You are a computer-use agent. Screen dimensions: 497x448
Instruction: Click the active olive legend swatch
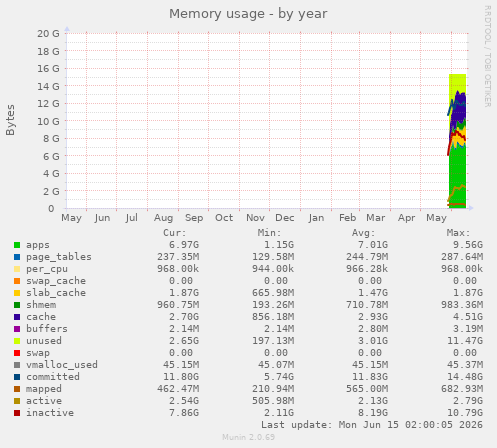click(17, 401)
